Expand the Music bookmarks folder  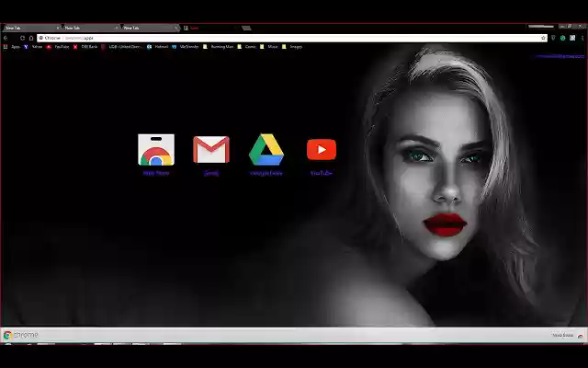(269, 47)
